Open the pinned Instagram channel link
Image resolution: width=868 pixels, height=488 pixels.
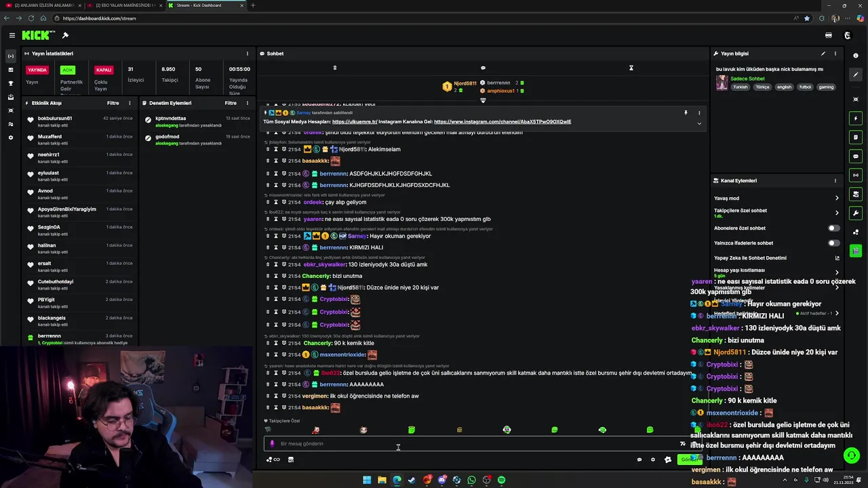(x=502, y=122)
